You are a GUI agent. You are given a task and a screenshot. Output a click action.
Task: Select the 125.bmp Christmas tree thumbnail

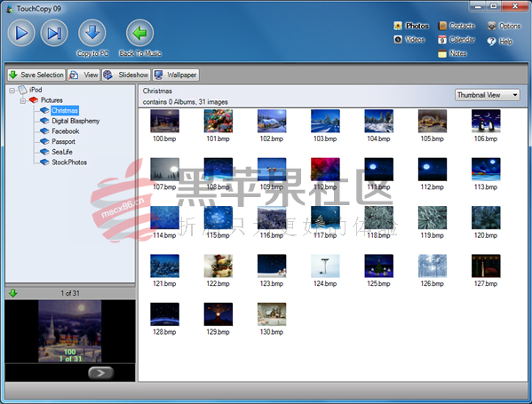(x=378, y=266)
